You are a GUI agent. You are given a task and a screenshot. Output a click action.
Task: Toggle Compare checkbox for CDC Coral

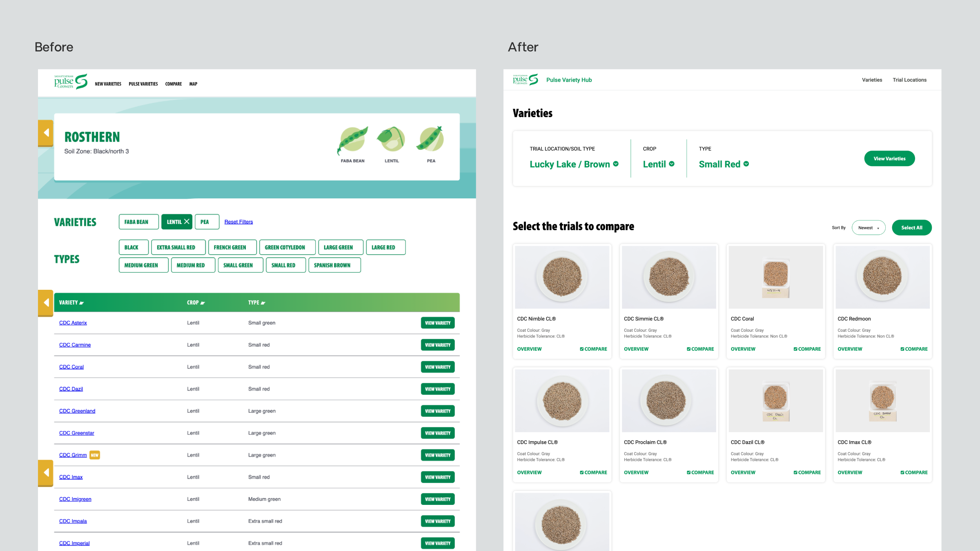[x=795, y=349]
